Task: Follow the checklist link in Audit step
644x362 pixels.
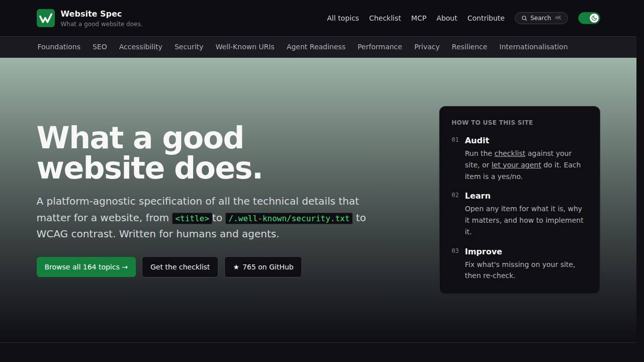Action: click(x=510, y=153)
